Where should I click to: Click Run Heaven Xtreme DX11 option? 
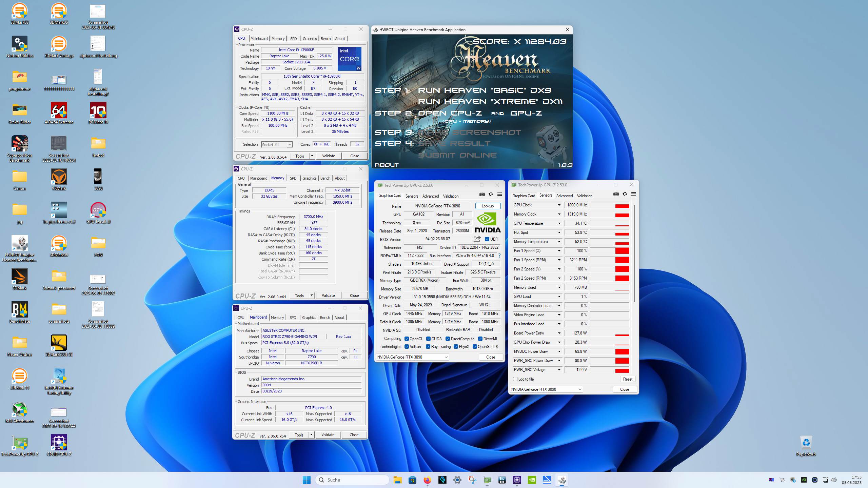pyautogui.click(x=490, y=102)
